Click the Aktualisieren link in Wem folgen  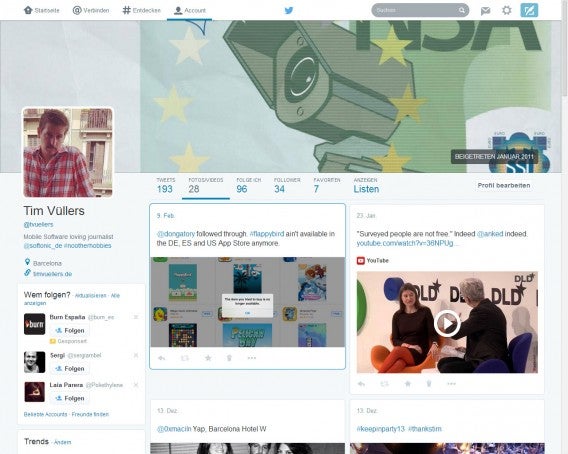pyautogui.click(x=90, y=296)
